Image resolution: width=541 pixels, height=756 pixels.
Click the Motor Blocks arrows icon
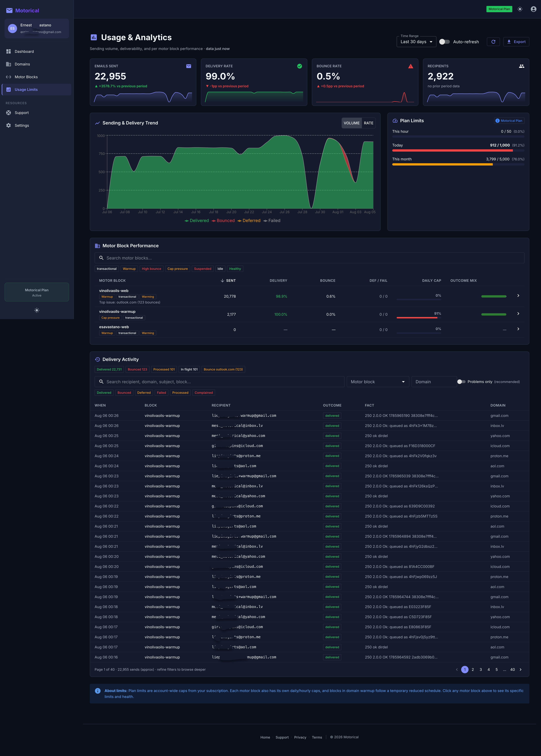(9, 77)
